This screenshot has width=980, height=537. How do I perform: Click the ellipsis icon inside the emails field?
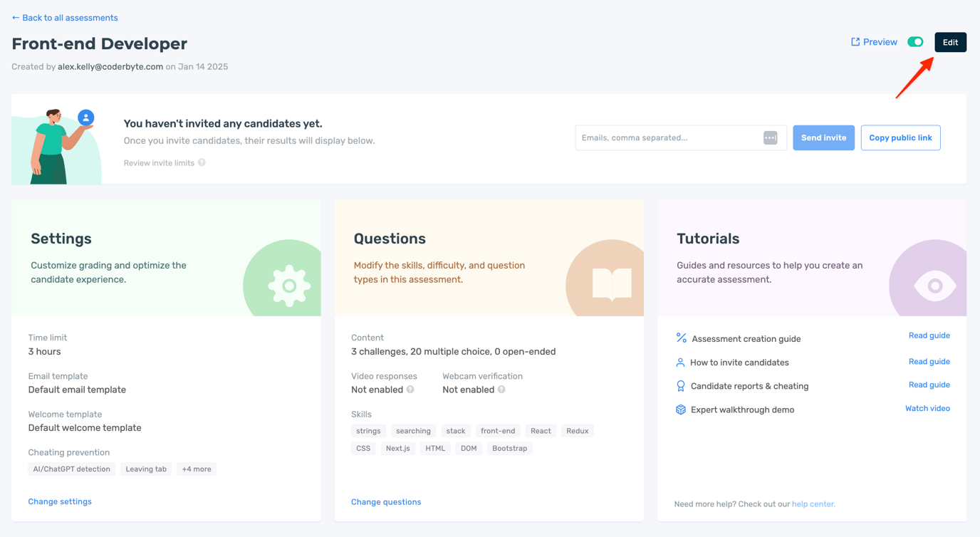(x=770, y=137)
